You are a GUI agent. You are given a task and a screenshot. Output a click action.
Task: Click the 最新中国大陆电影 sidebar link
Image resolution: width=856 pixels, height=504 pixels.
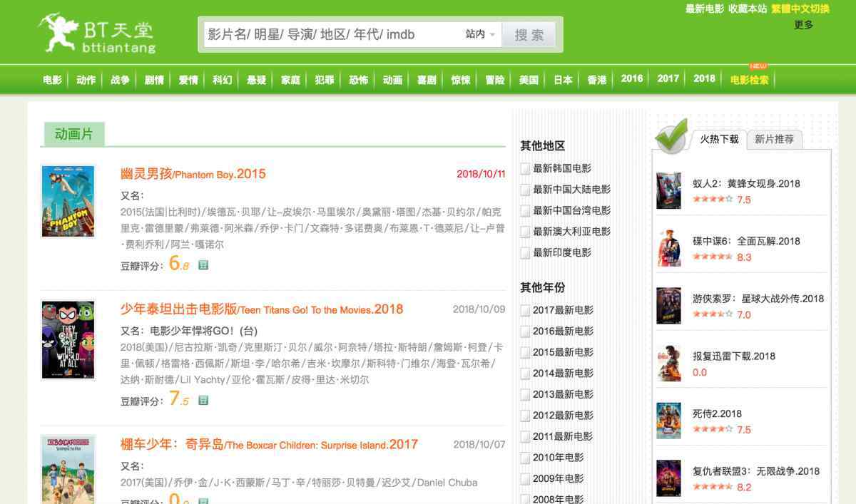571,190
